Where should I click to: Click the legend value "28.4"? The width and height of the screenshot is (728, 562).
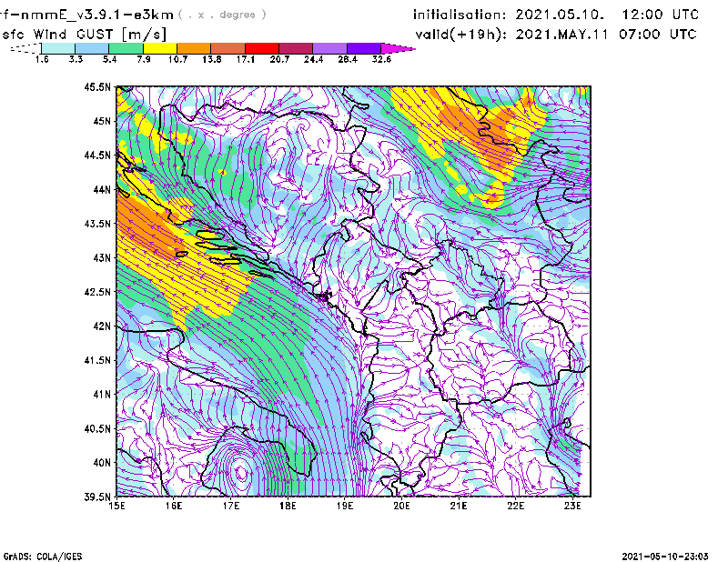(x=348, y=59)
